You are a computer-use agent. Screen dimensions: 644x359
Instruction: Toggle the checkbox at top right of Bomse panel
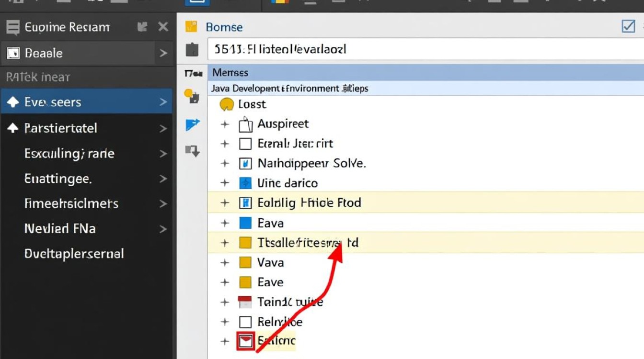(x=628, y=26)
